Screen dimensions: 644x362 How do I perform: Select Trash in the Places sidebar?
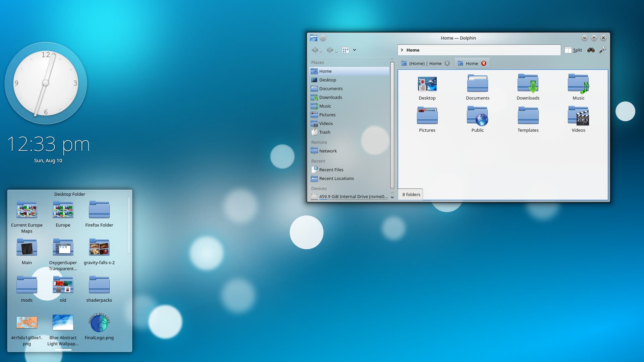(x=324, y=132)
